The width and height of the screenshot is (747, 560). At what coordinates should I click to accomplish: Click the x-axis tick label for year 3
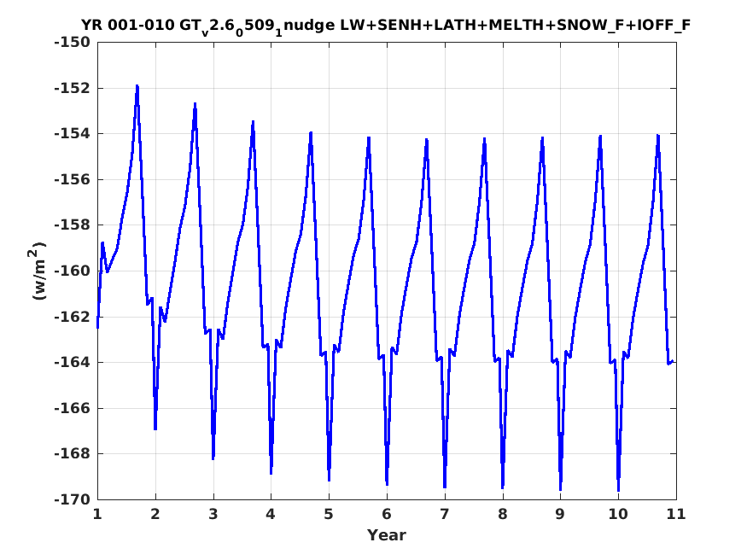213,514
